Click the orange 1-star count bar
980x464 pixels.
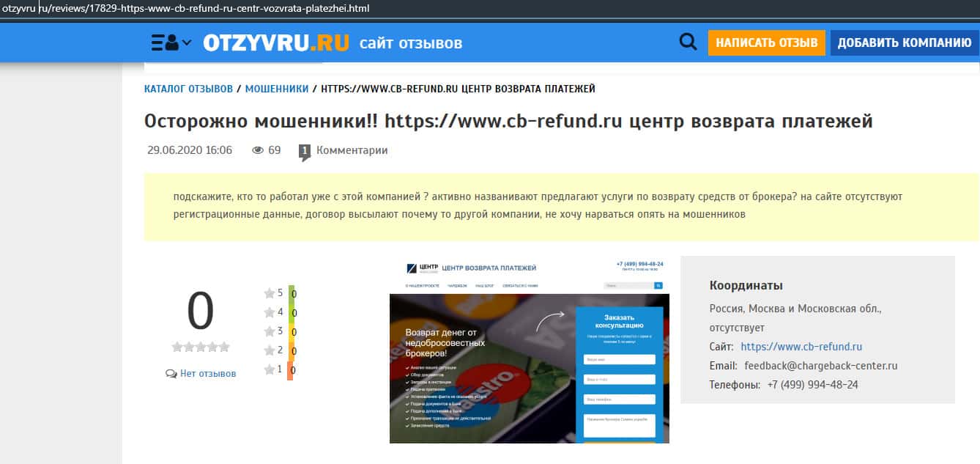point(292,370)
